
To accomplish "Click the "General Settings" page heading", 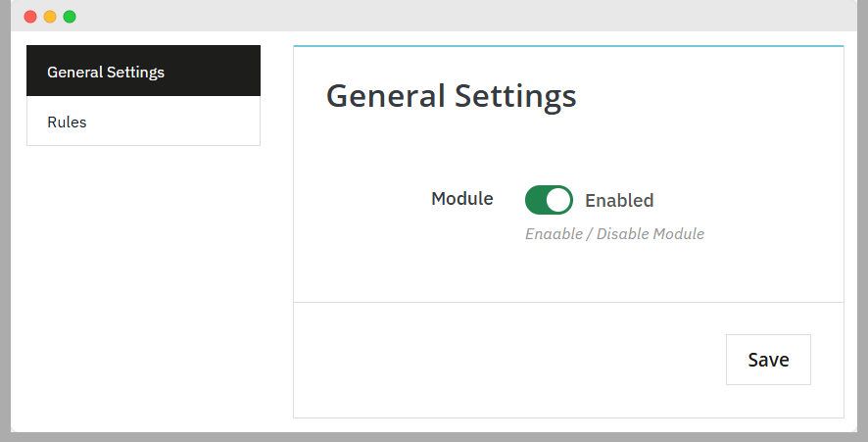I will (451, 96).
